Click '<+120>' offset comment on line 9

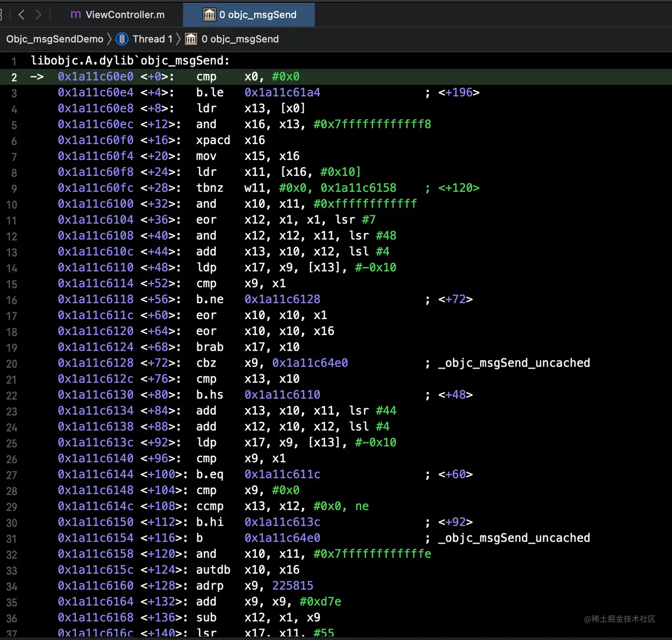pyautogui.click(x=459, y=188)
